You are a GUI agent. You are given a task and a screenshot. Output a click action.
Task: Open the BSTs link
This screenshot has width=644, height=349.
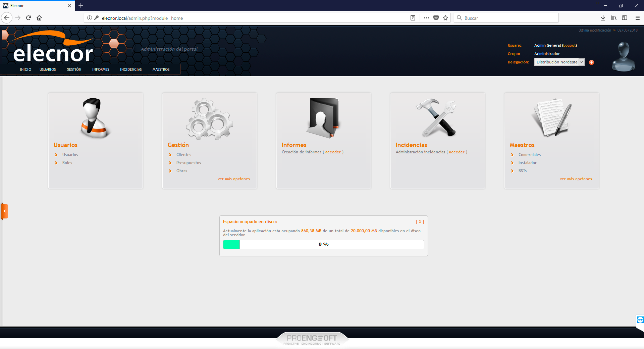(x=523, y=171)
